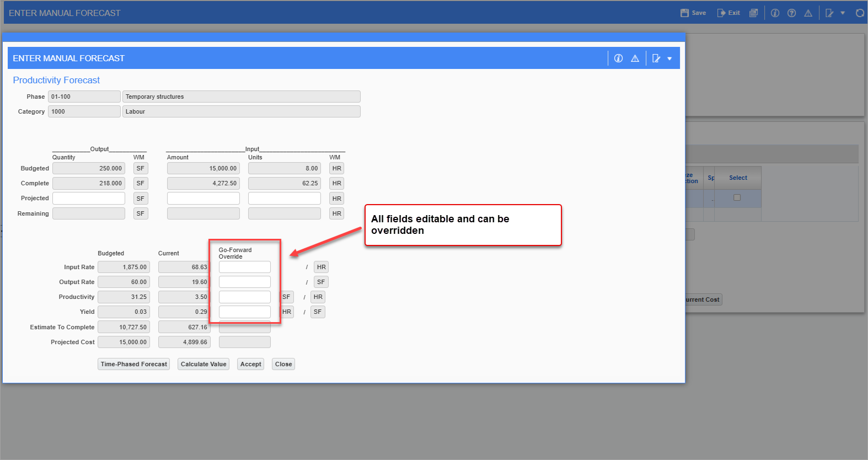
Task: Click the stacked windows icon in top toolbar
Action: 753,13
